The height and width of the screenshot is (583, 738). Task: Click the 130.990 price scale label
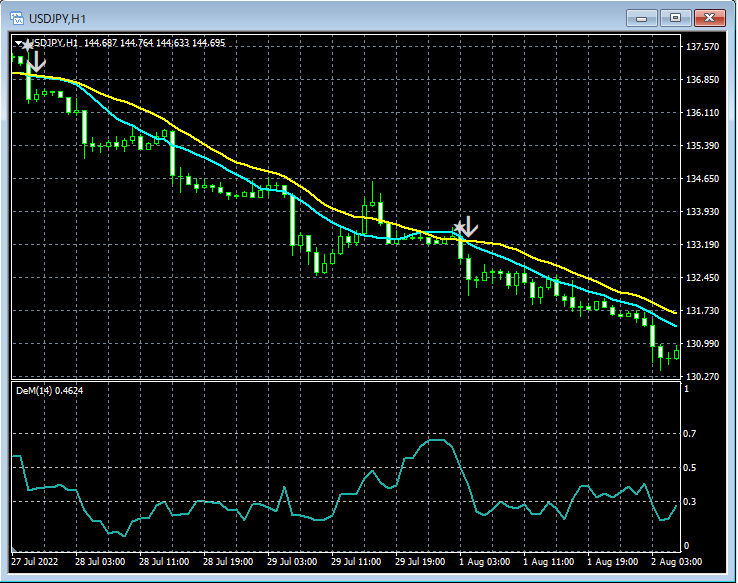(x=702, y=343)
